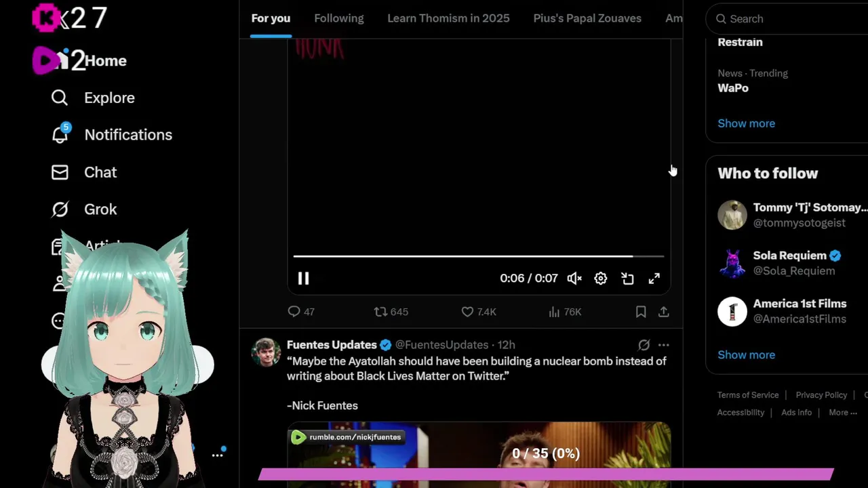The image size is (868, 488).
Task: Open account menu three dots at bottom-left
Action: pos(218,455)
